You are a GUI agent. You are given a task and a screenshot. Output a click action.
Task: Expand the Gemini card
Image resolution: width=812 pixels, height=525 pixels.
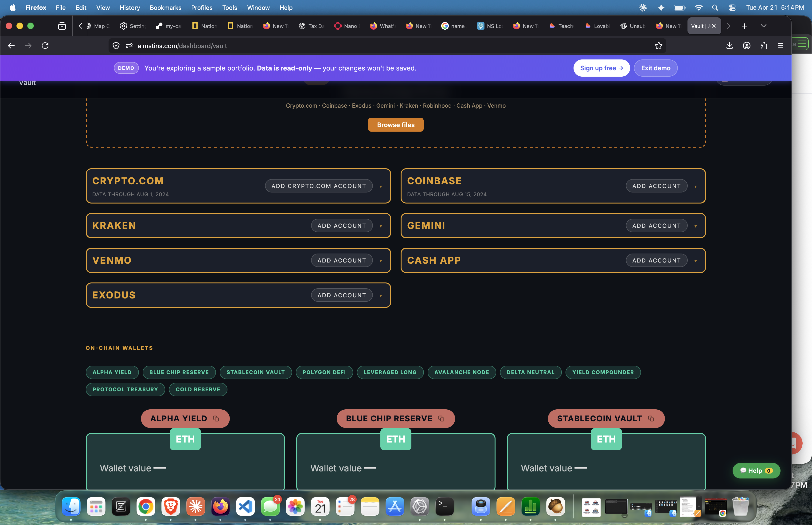coord(695,226)
